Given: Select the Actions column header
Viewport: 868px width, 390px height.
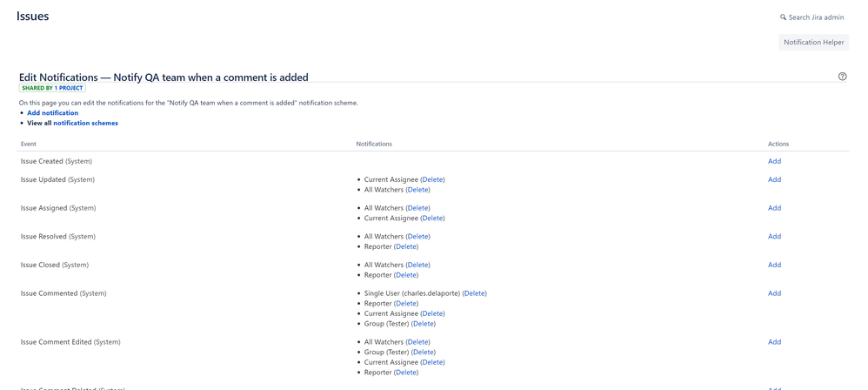Looking at the screenshot, I should (778, 144).
